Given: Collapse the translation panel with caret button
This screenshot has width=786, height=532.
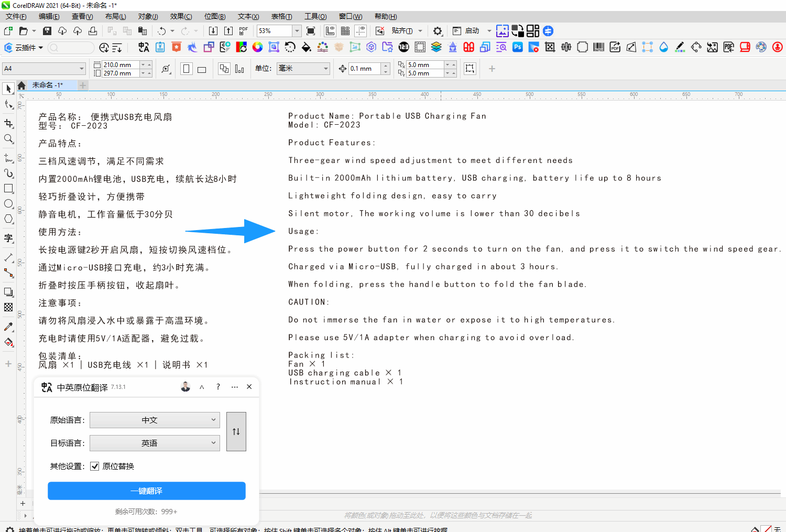Looking at the screenshot, I should tap(202, 387).
